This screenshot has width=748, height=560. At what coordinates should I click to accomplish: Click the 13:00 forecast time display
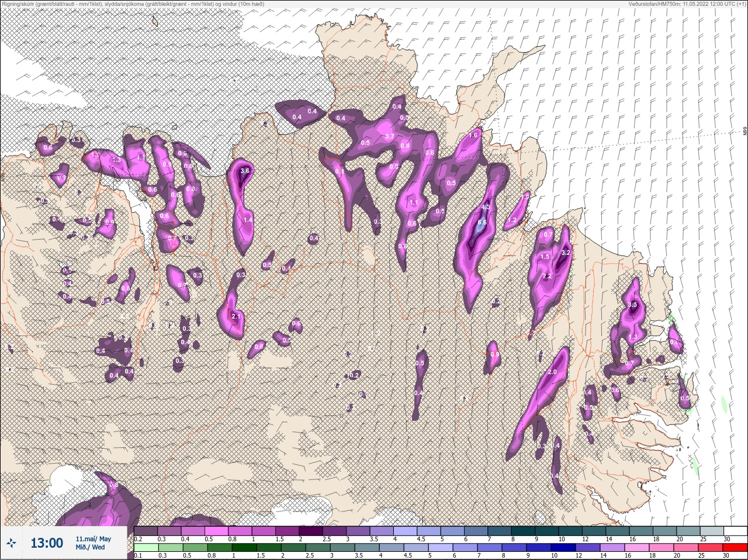pyautogui.click(x=47, y=543)
